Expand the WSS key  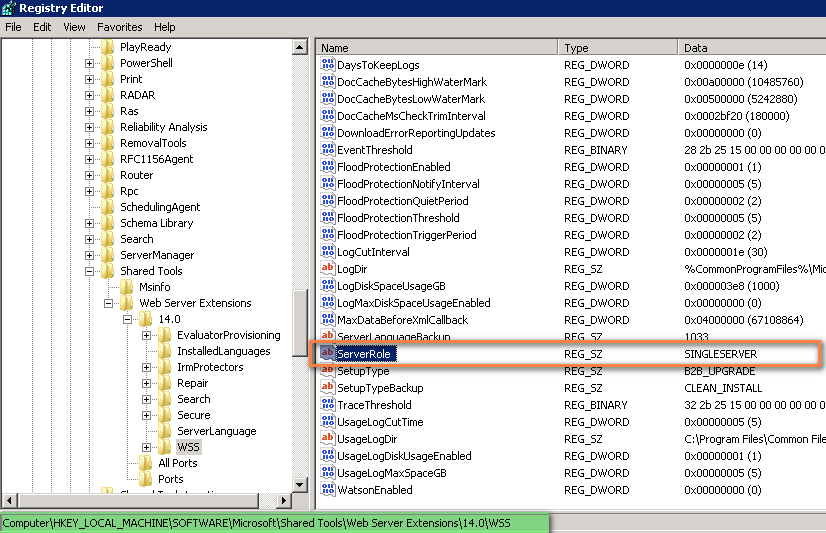(x=146, y=447)
